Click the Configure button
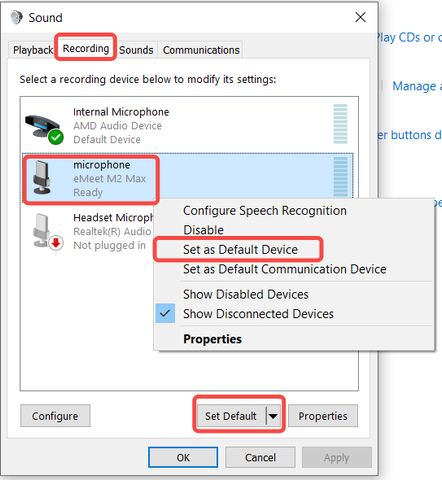 tap(55, 416)
